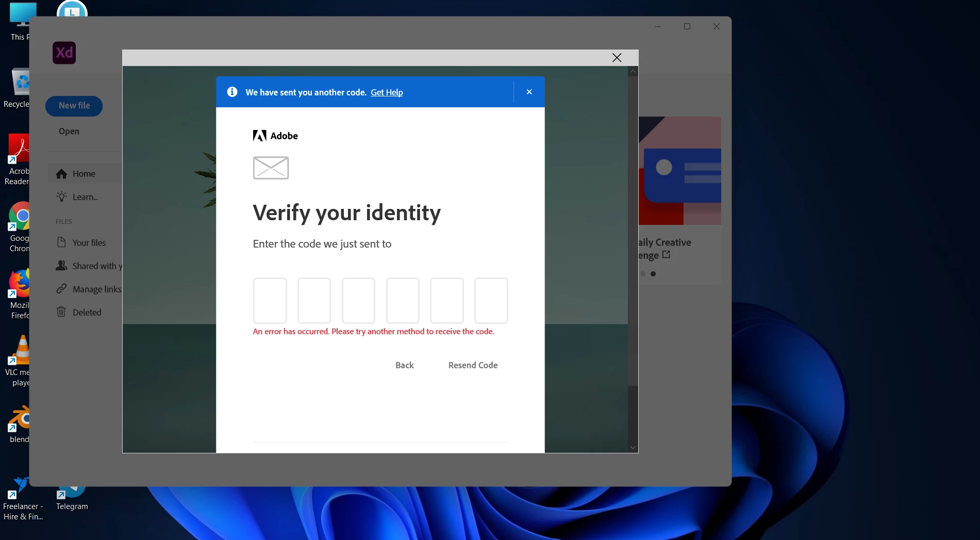
Task: Click the Back button
Action: [405, 365]
